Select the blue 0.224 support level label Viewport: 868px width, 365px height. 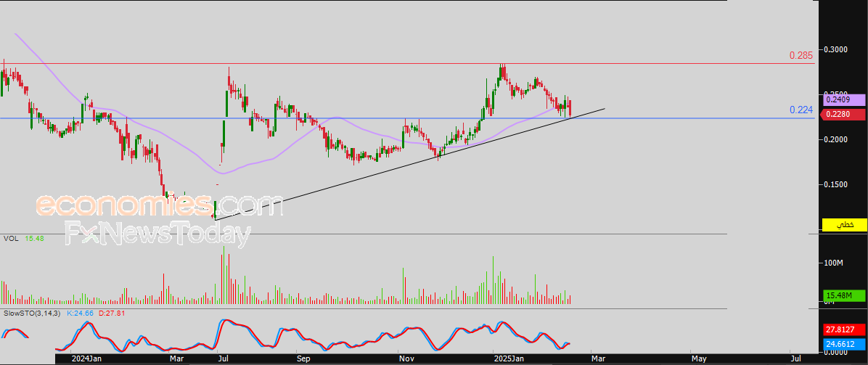click(801, 110)
